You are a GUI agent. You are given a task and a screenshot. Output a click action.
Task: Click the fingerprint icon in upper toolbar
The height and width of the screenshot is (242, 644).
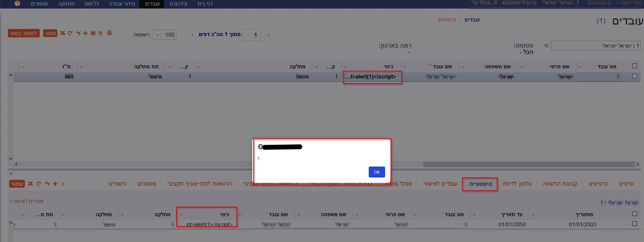pyautogui.click(x=109, y=33)
